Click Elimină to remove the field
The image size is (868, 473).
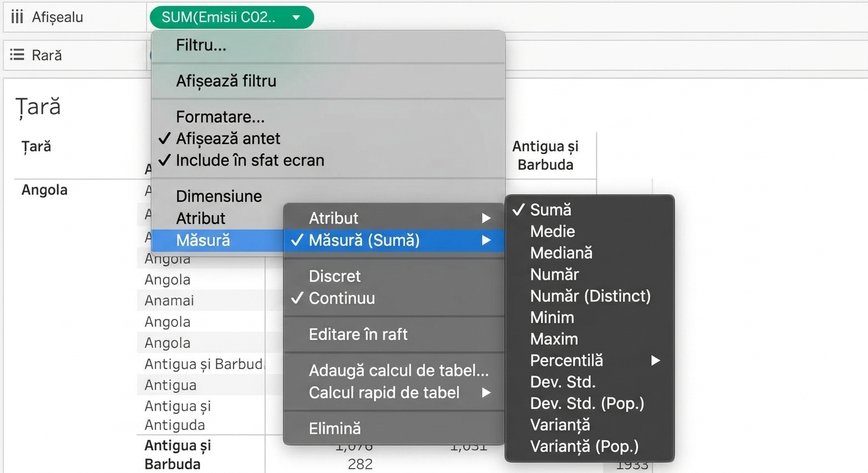coord(394,429)
